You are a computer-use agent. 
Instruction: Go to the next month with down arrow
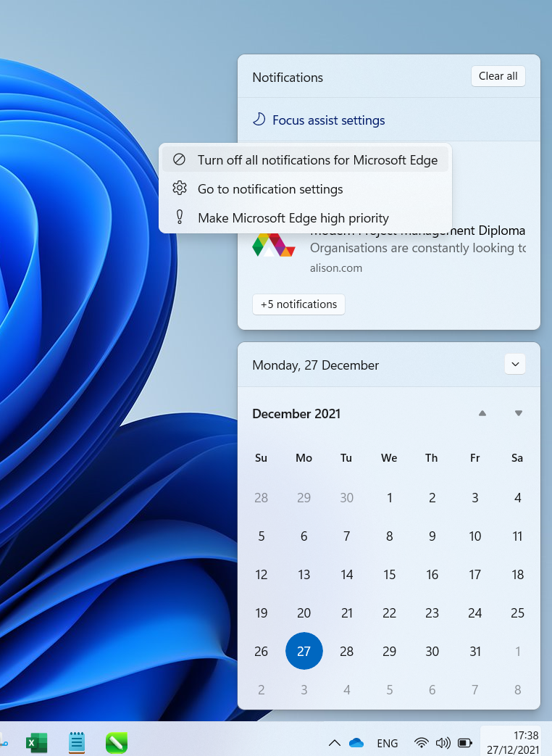coord(518,414)
